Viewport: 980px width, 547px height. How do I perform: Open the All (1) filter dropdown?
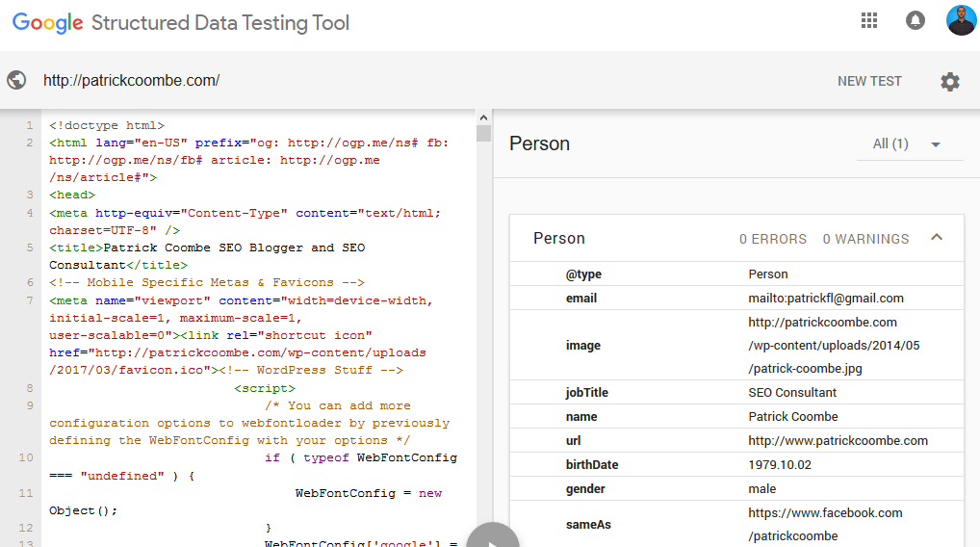[910, 144]
